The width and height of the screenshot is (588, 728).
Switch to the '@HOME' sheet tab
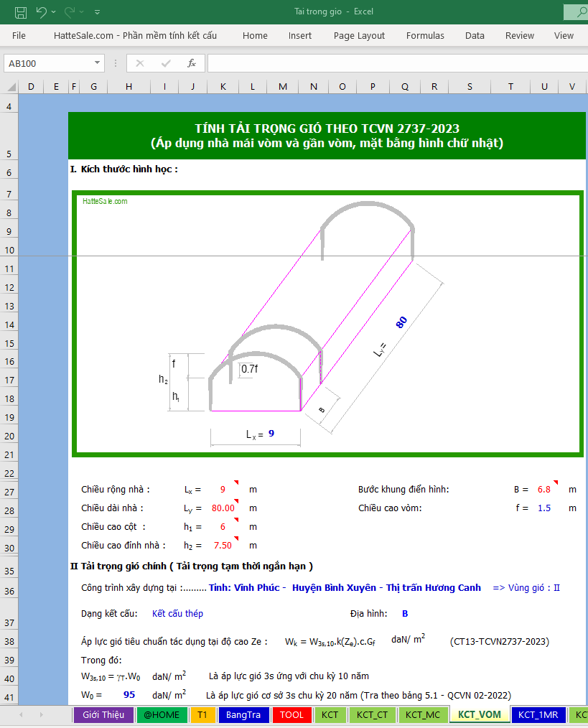coord(162,714)
